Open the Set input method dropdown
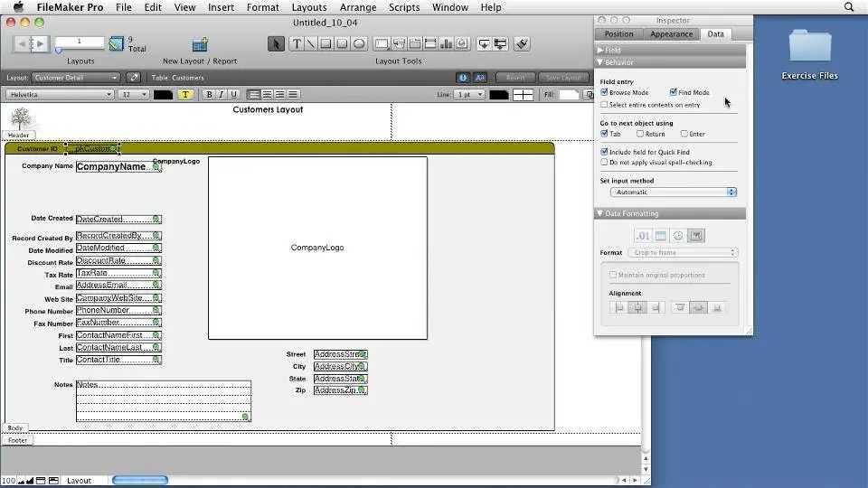 [x=673, y=192]
